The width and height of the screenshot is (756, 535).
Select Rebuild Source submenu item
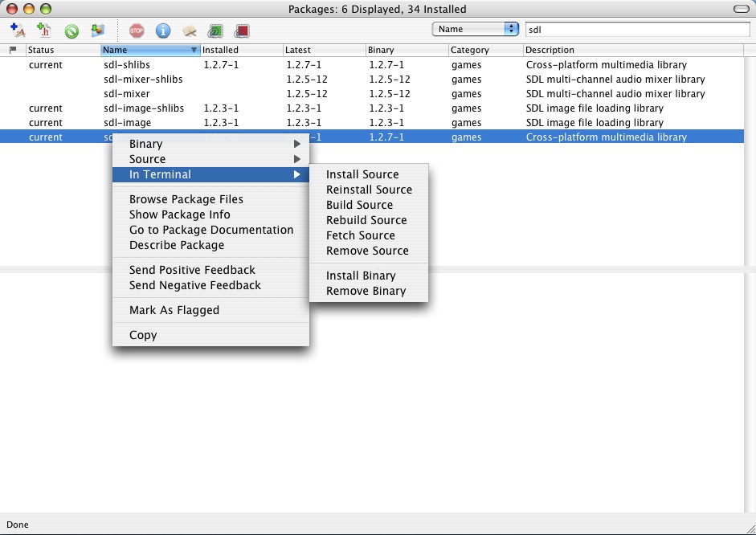coord(369,220)
